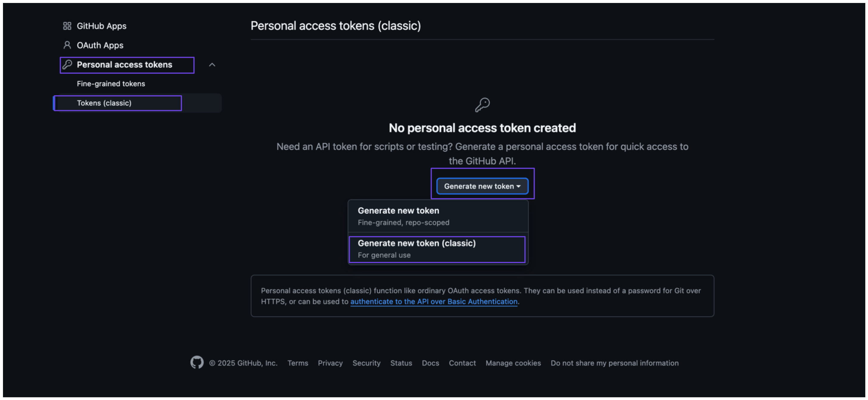The height and width of the screenshot is (400, 868).
Task: Click Do not share my personal information
Action: pyautogui.click(x=614, y=363)
